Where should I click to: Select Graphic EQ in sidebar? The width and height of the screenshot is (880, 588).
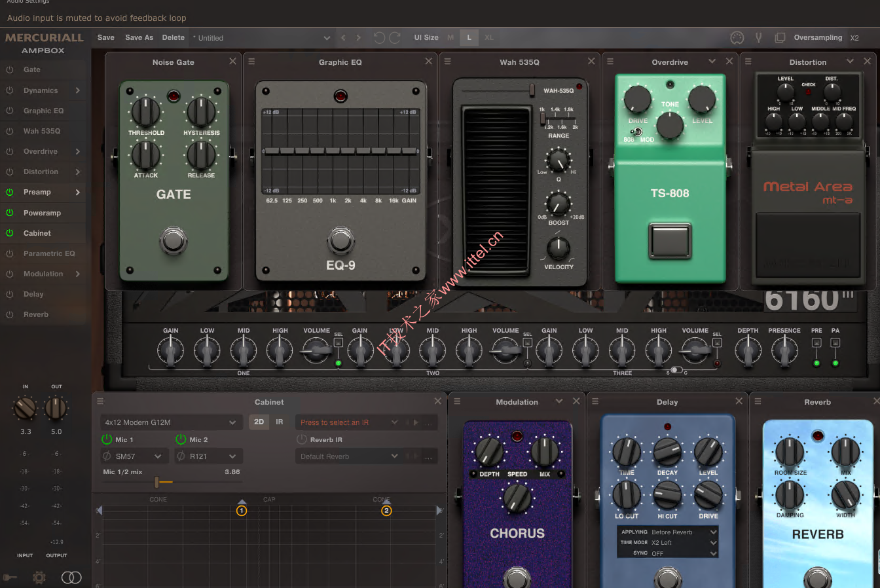[43, 111]
